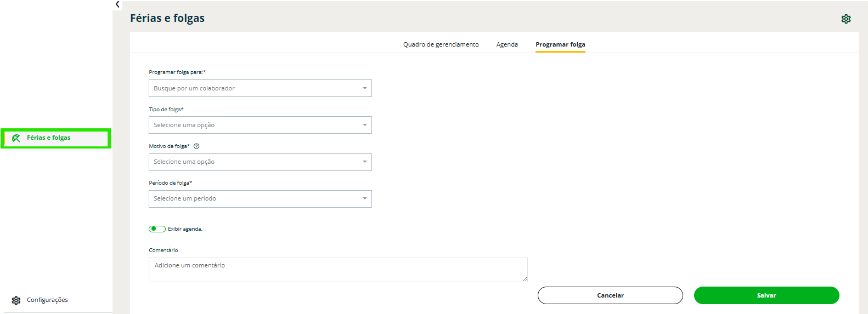Viewport: 868px width, 314px height.
Task: Open the gear settings icon at top right
Action: (846, 19)
